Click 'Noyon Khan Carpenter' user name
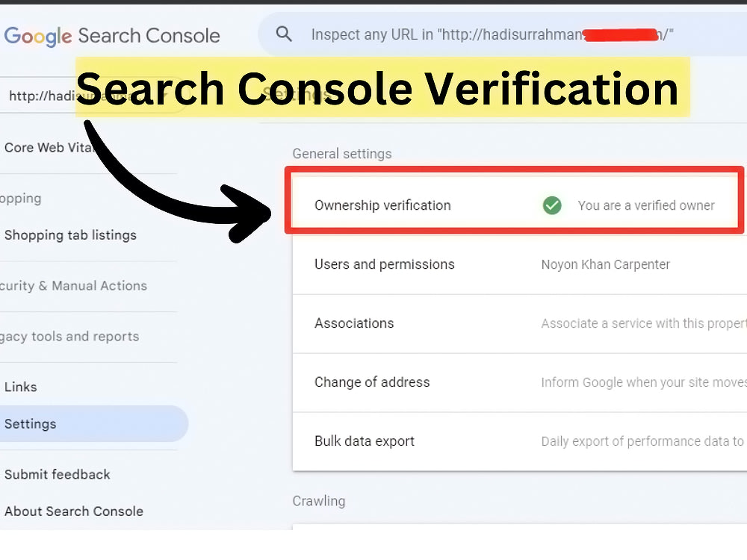 [x=606, y=265]
